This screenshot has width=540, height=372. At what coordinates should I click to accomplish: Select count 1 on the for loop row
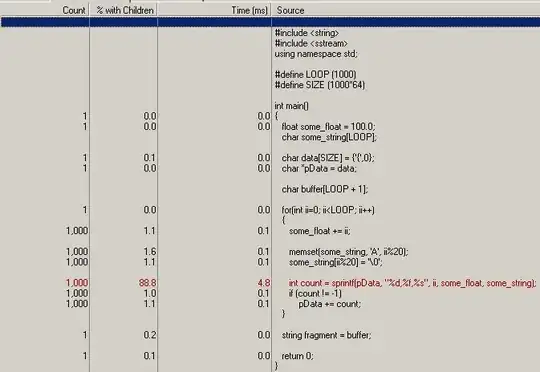(x=85, y=210)
